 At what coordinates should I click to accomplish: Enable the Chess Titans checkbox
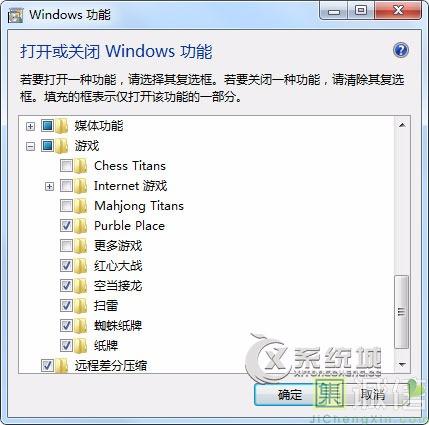point(66,166)
